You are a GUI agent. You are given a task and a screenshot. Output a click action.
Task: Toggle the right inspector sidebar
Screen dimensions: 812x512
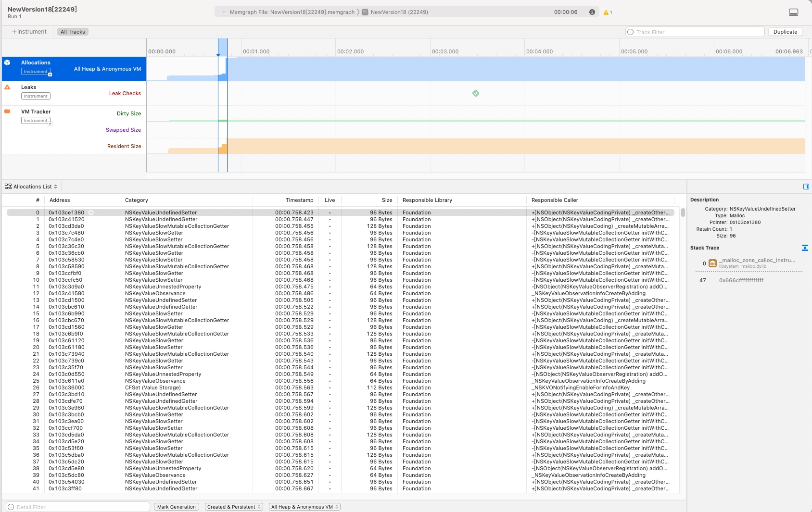[x=806, y=187]
